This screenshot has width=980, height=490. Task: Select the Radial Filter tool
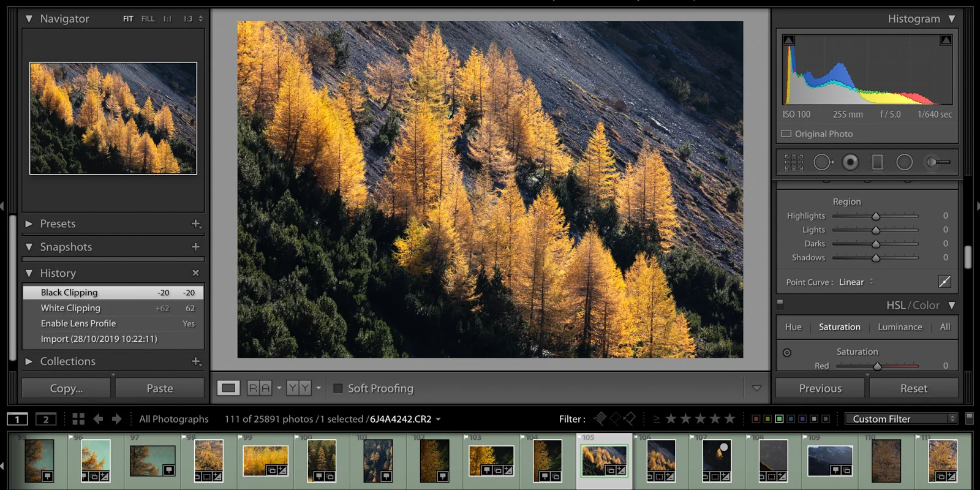pyautogui.click(x=905, y=162)
